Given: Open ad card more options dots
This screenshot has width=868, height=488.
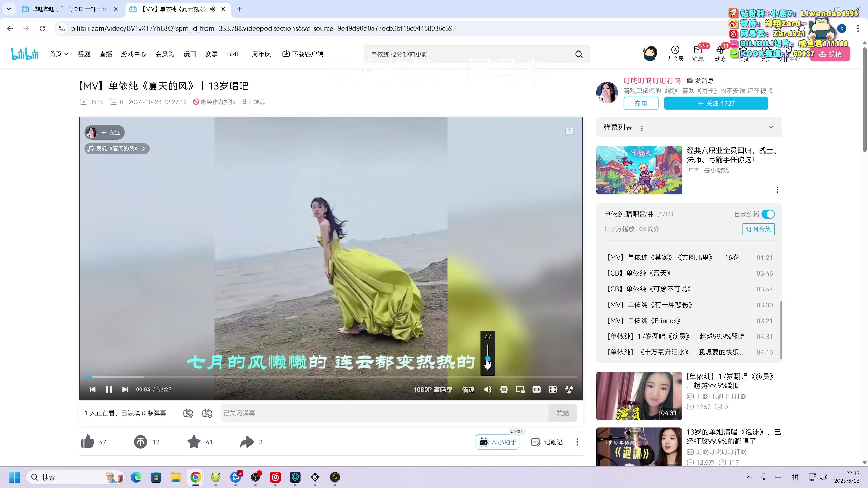Looking at the screenshot, I should [777, 190].
